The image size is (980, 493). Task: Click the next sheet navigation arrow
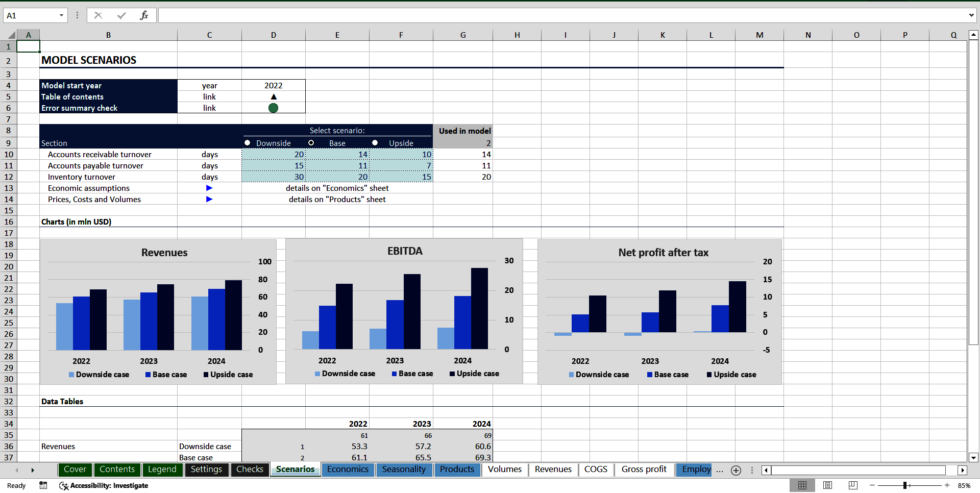pos(33,470)
